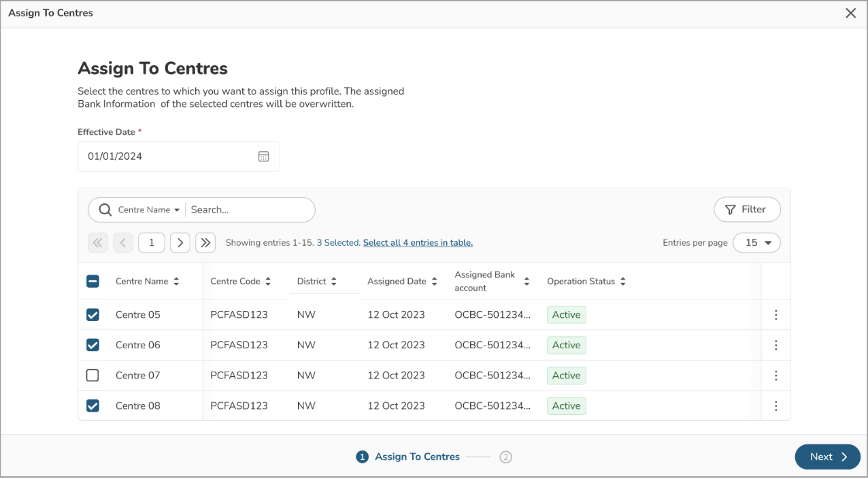Check the Centre 07 checkbox
The height and width of the screenshot is (479, 868).
(93, 376)
